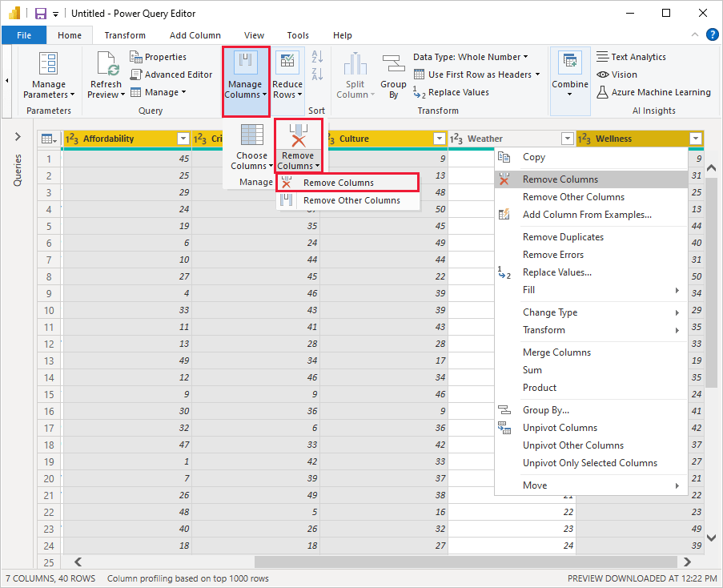
Task: Click the File menu button
Action: pos(24,34)
